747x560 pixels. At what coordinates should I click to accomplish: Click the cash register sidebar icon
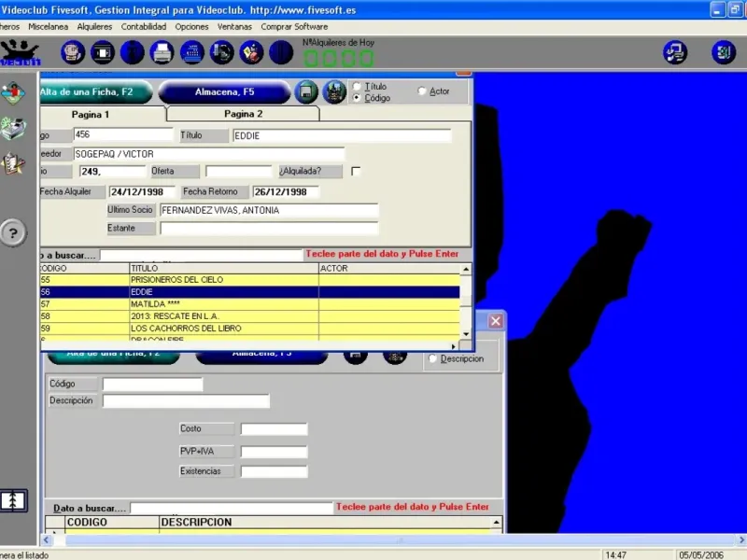point(12,126)
